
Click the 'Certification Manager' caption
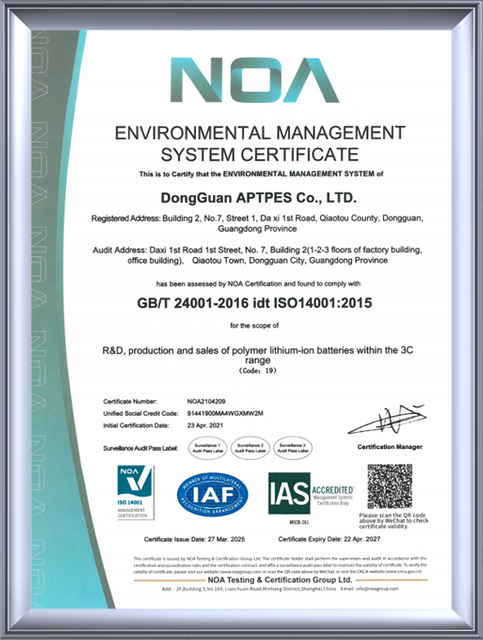390,447
